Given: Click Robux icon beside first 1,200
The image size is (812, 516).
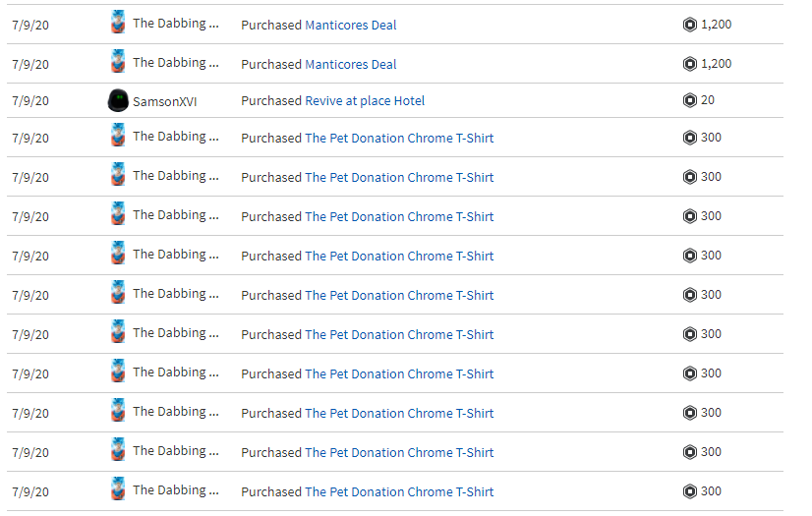Looking at the screenshot, I should pos(690,25).
